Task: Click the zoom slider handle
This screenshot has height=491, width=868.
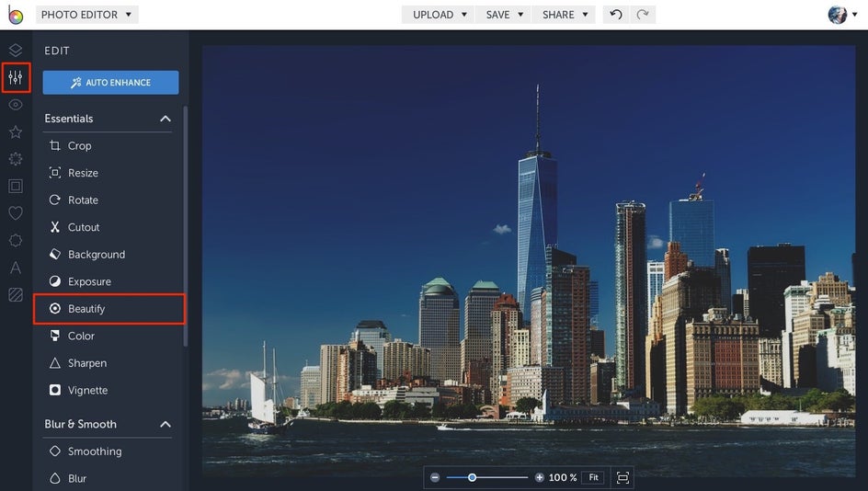Action: (x=473, y=477)
